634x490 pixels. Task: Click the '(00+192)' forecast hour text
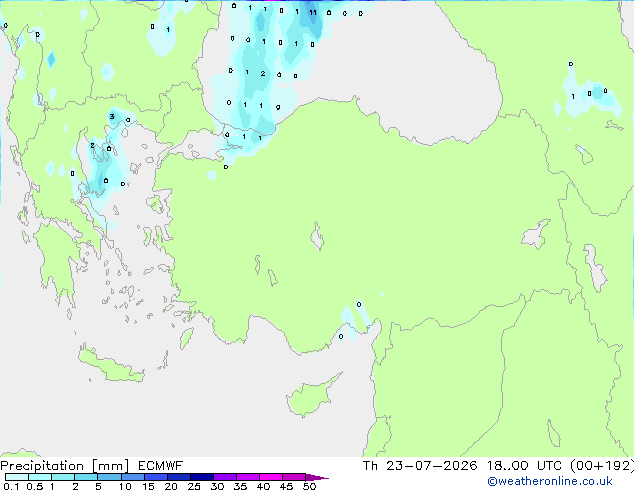(602, 466)
